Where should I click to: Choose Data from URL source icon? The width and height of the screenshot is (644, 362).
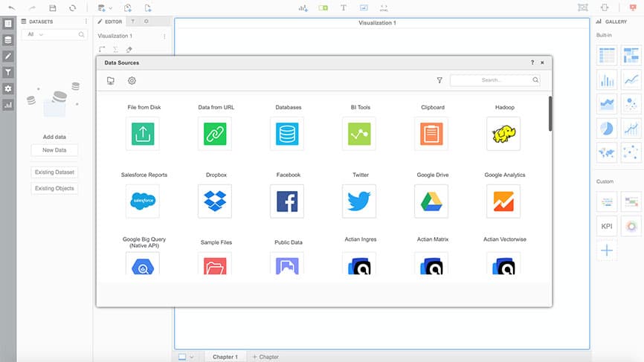coord(216,134)
